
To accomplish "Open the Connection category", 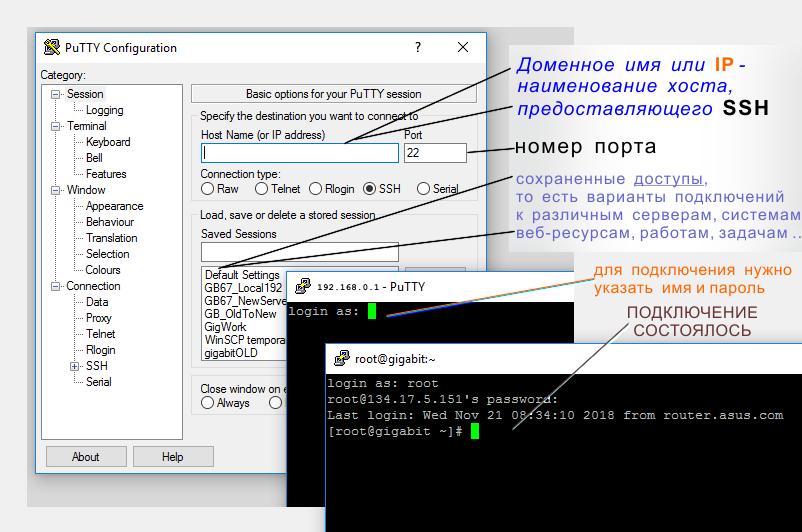I will (x=93, y=286).
